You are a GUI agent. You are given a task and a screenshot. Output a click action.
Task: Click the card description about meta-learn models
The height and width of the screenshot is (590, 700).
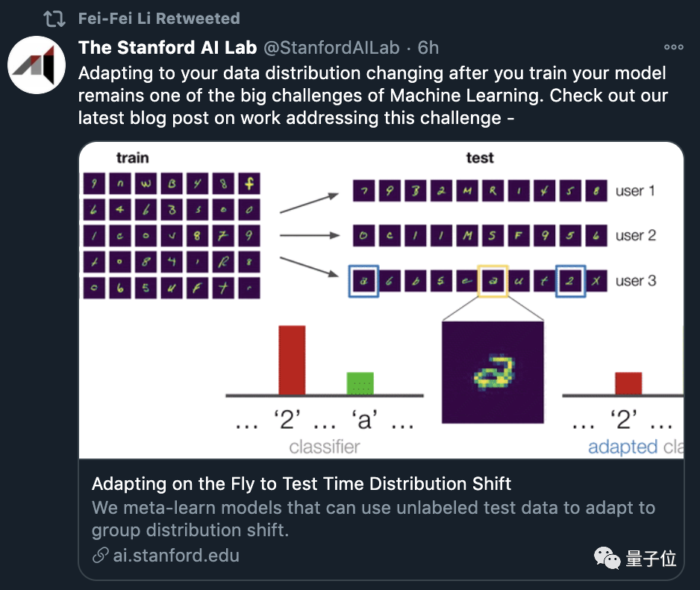[x=373, y=518]
